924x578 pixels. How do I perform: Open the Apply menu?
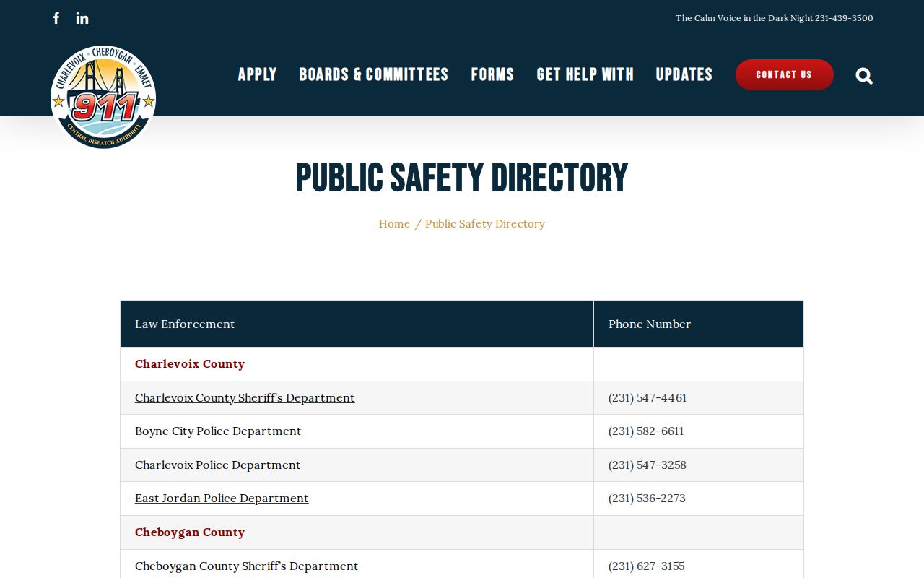258,74
